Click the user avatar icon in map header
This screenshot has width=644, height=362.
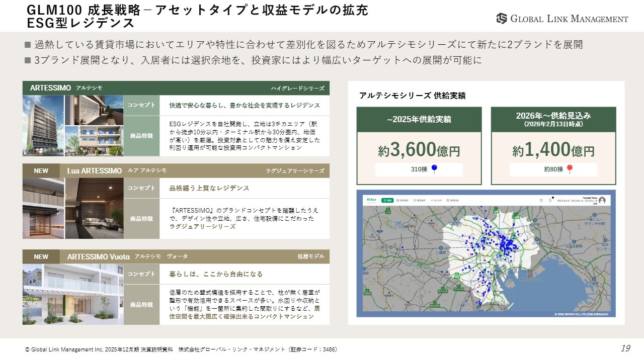point(602,200)
